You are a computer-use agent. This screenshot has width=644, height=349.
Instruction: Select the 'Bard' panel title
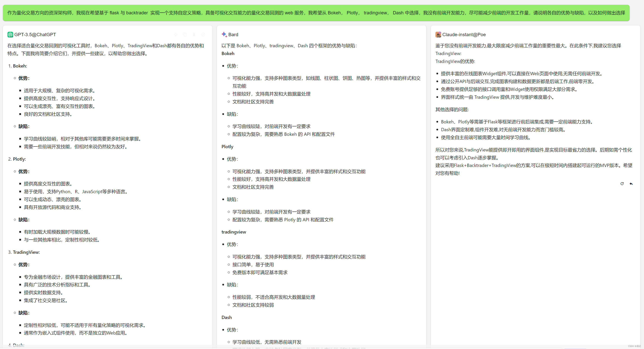[233, 35]
